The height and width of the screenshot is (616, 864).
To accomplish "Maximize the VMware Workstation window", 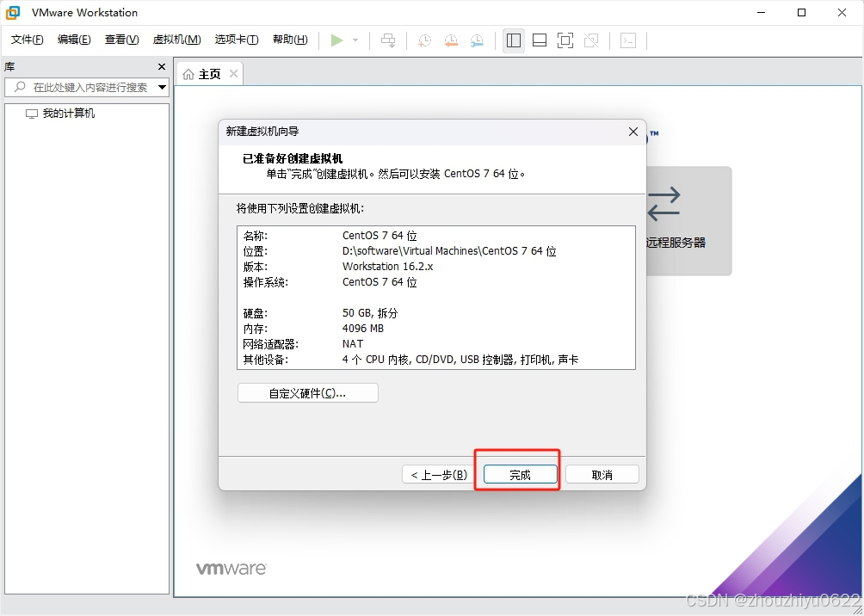I will point(802,12).
